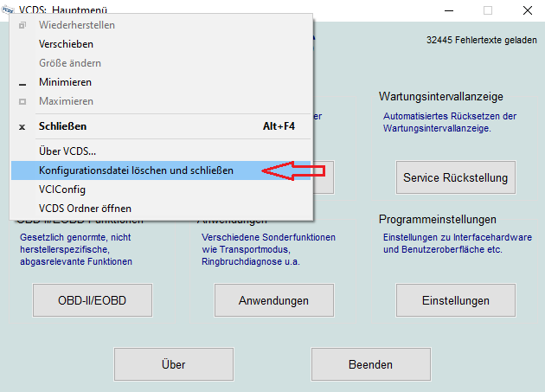Open OBD-II/EOBD functions

[x=93, y=300]
